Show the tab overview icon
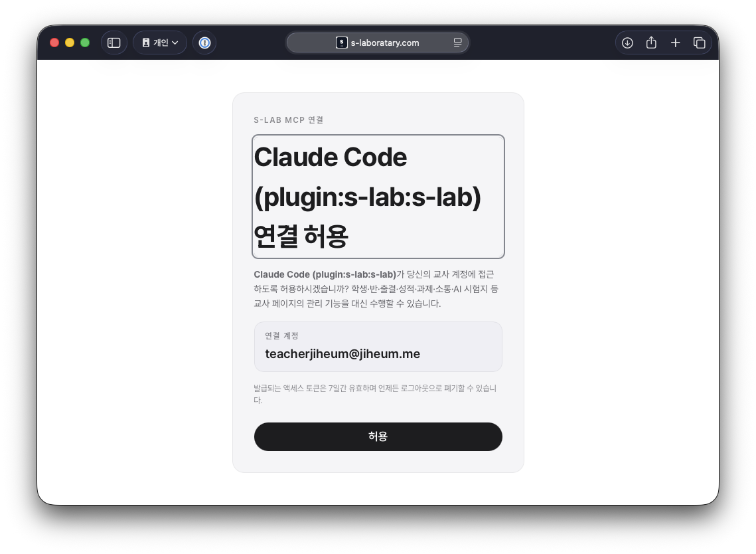The width and height of the screenshot is (756, 554). (x=699, y=43)
